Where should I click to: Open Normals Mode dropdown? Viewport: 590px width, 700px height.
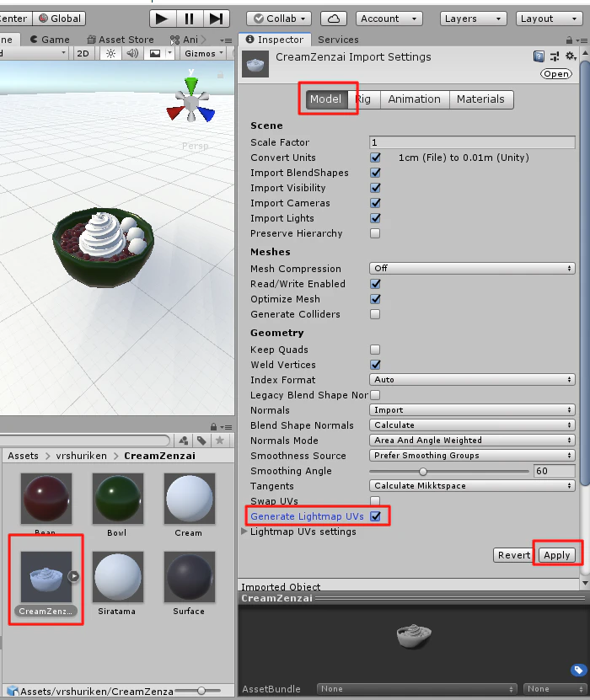point(472,441)
